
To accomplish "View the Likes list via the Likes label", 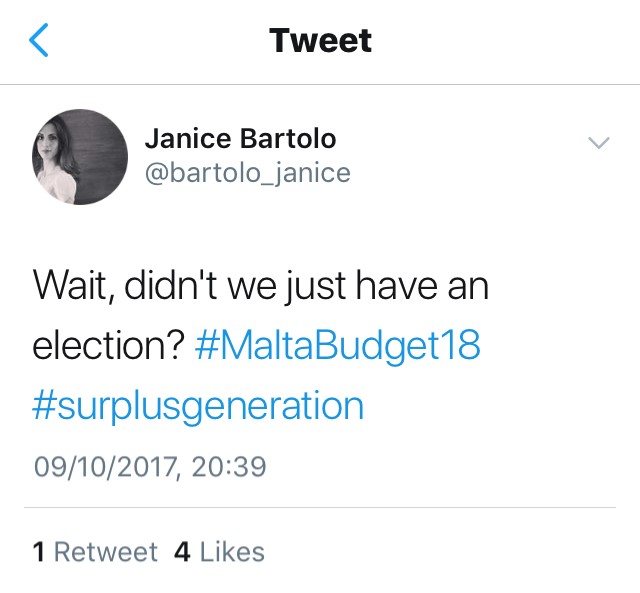I will (x=232, y=552).
